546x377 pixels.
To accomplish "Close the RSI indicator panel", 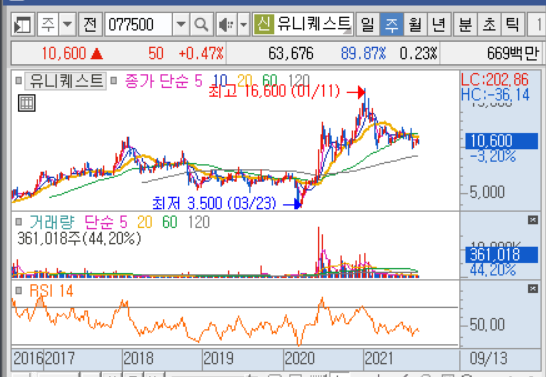I will 533,288.
